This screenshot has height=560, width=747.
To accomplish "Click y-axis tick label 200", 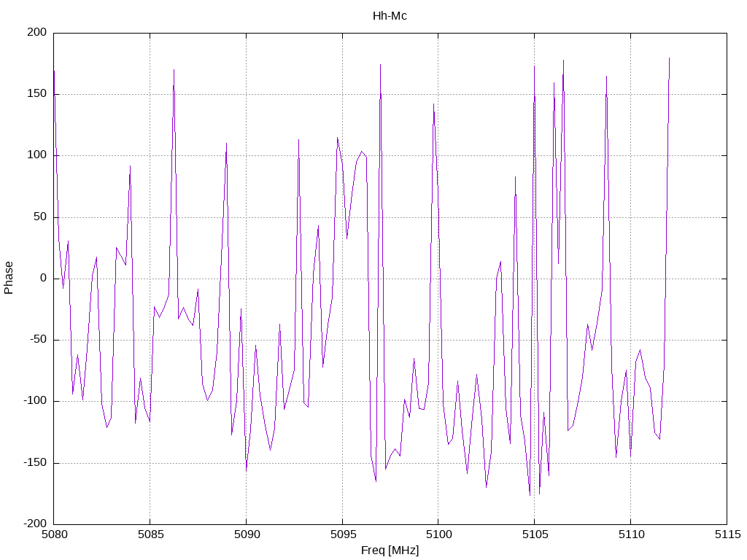I will click(37, 32).
